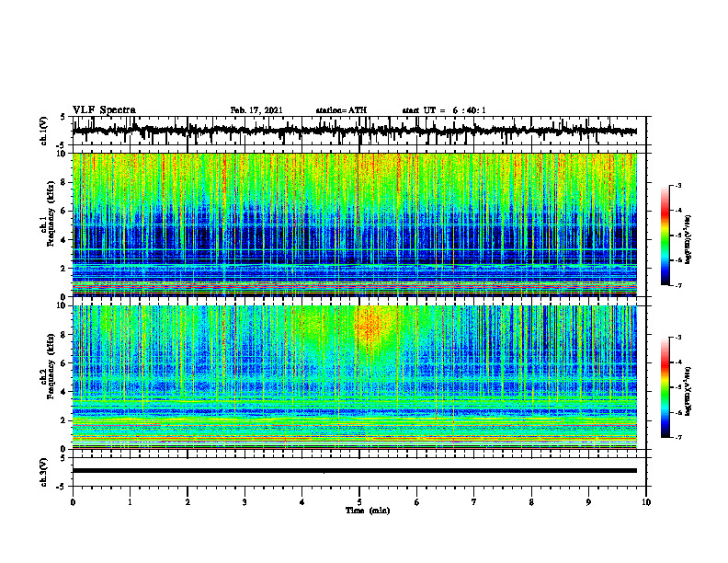
Task: Click the "VLF Spectra" plot title
Action: [104, 110]
